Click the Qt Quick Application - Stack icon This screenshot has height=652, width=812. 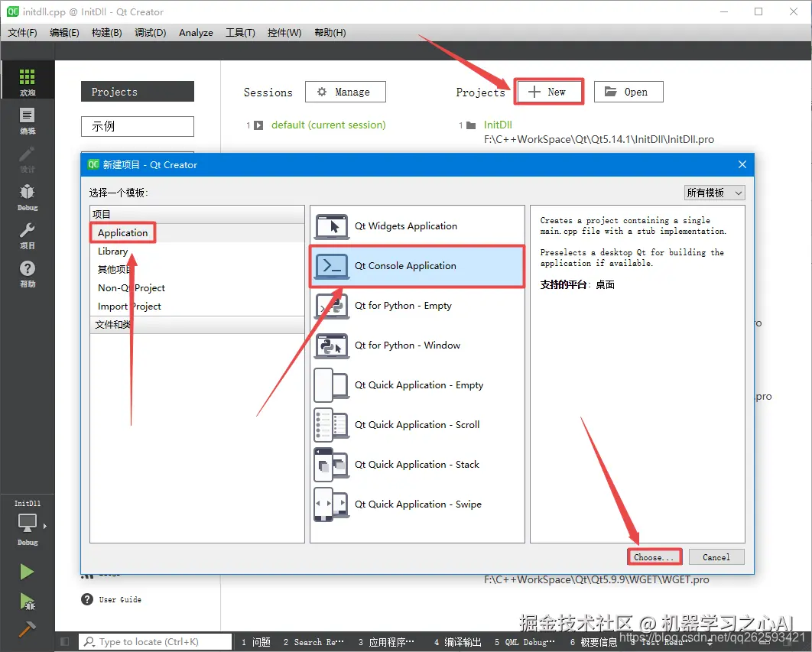331,465
